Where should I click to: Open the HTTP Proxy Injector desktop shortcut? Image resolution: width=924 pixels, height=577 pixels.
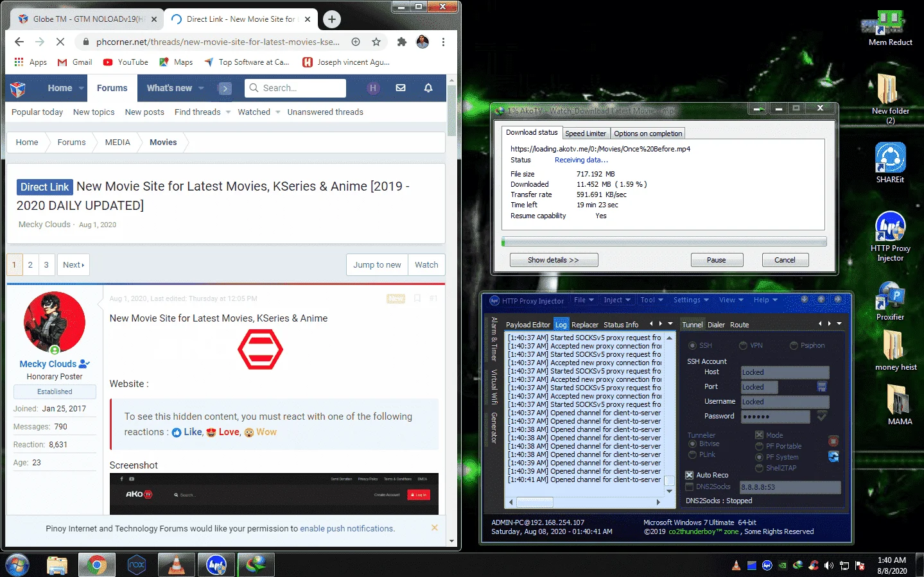pyautogui.click(x=890, y=236)
